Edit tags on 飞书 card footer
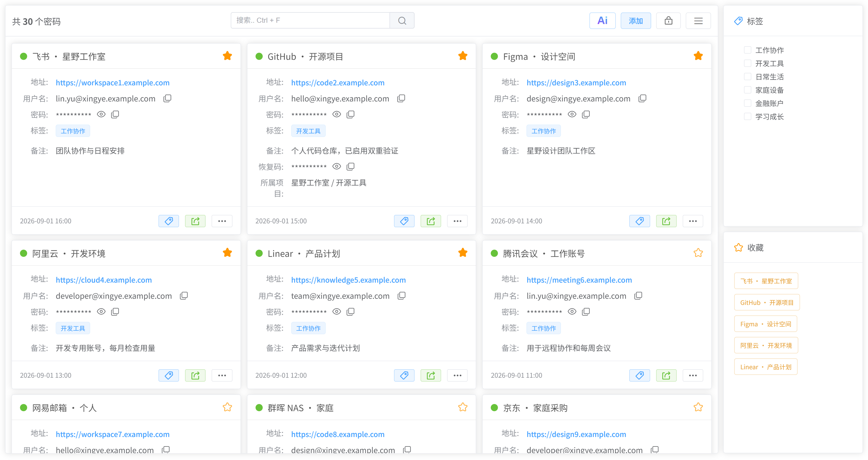Screen dimensions: 868x460 [168, 221]
